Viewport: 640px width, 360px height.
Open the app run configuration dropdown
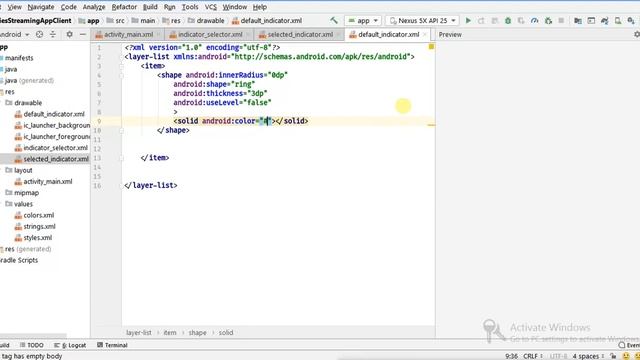pos(363,20)
